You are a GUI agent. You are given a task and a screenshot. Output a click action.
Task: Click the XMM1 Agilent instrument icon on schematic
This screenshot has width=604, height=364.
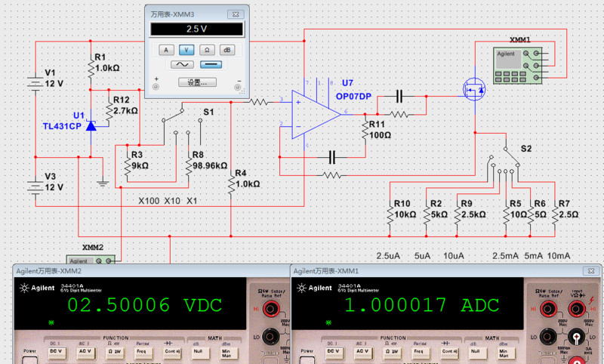pyautogui.click(x=519, y=65)
